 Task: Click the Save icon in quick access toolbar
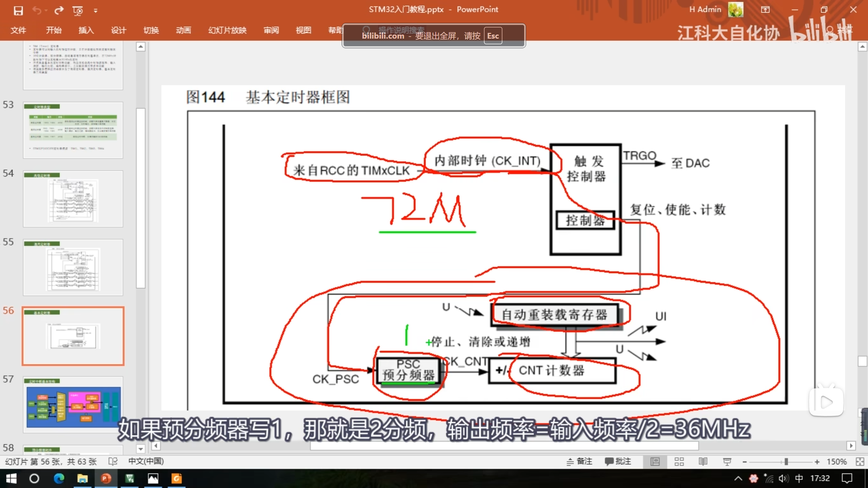[x=18, y=11]
